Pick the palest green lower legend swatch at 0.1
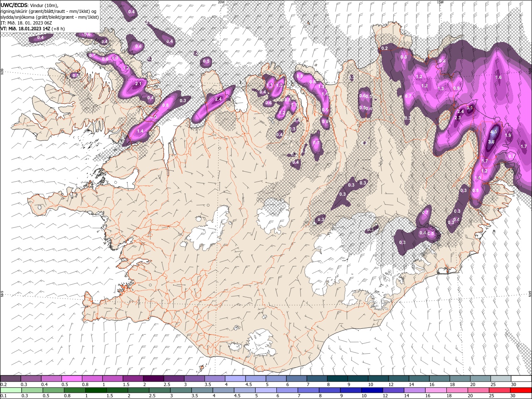Image resolution: width=532 pixels, height=399 pixels. tap(10, 390)
